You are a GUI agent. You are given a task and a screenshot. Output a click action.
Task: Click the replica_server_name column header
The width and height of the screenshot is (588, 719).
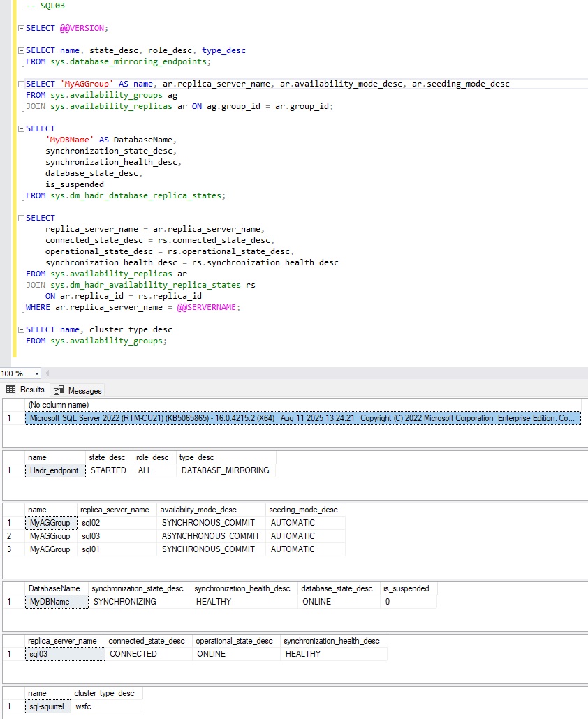[x=115, y=509]
